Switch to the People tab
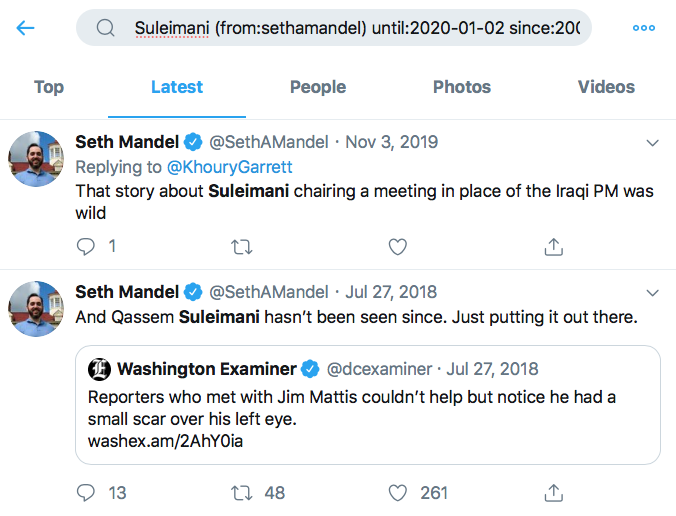 tap(318, 87)
